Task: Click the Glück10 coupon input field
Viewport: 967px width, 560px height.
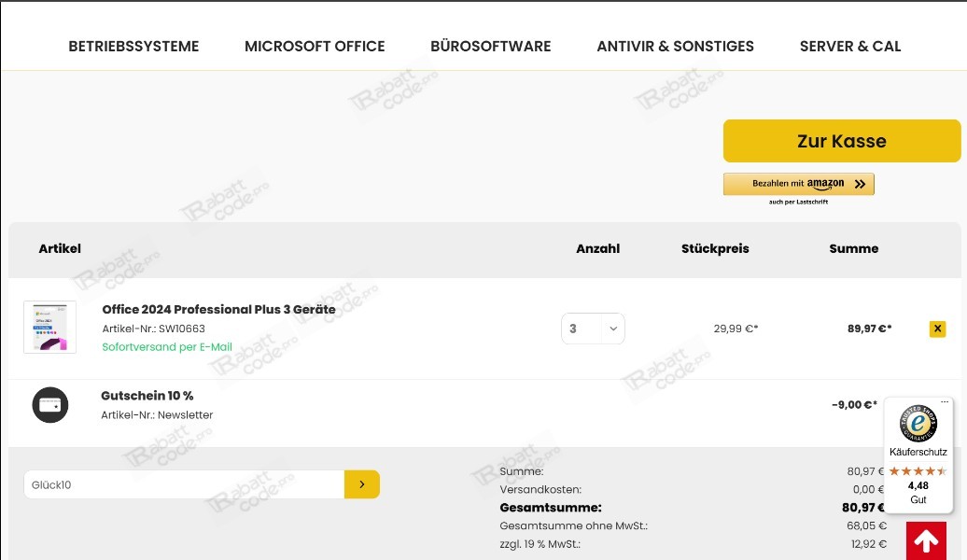Action: [x=184, y=484]
